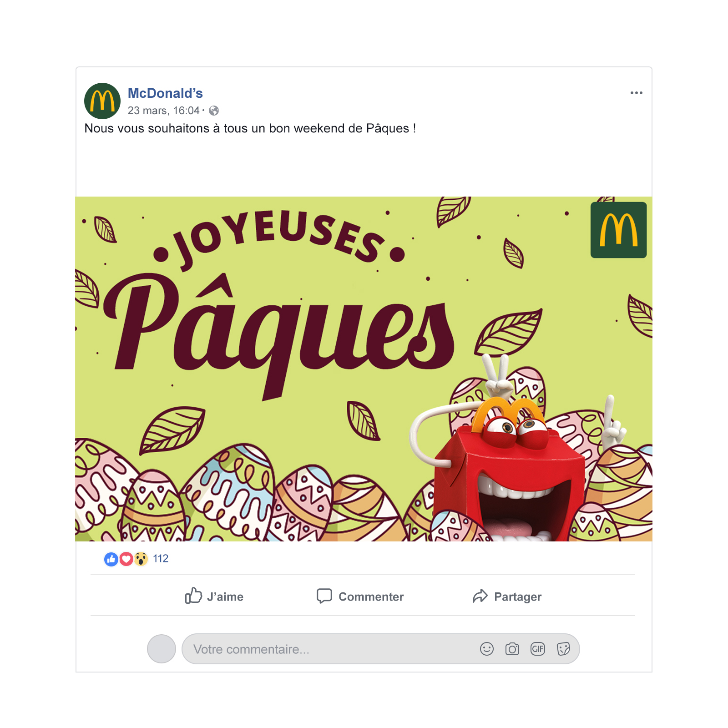The height and width of the screenshot is (728, 728).
Task: Click the wow face reaction icon
Action: pos(141,559)
